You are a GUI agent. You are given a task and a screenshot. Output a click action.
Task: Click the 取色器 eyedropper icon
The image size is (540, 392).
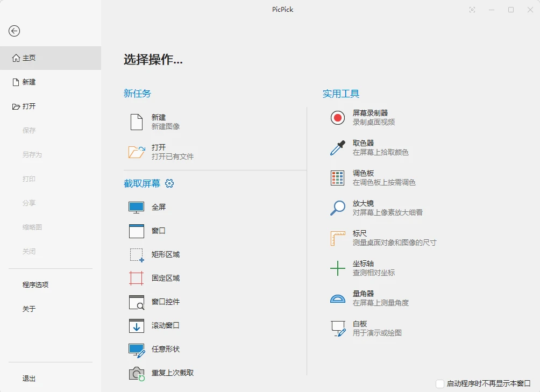coord(338,148)
